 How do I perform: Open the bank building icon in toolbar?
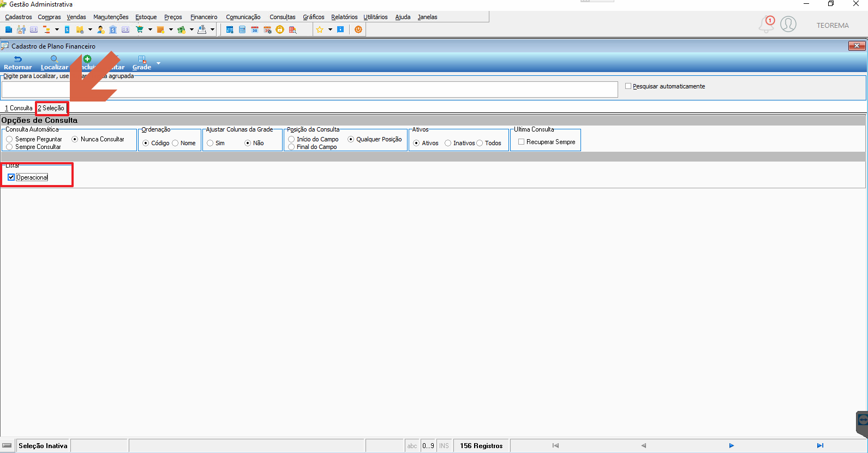tap(113, 29)
